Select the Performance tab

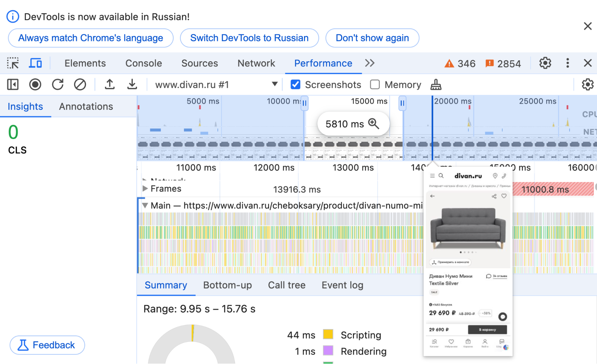[323, 63]
